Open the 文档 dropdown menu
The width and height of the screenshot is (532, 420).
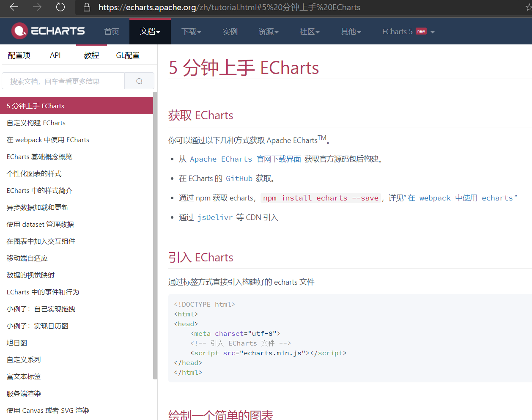[x=150, y=31]
